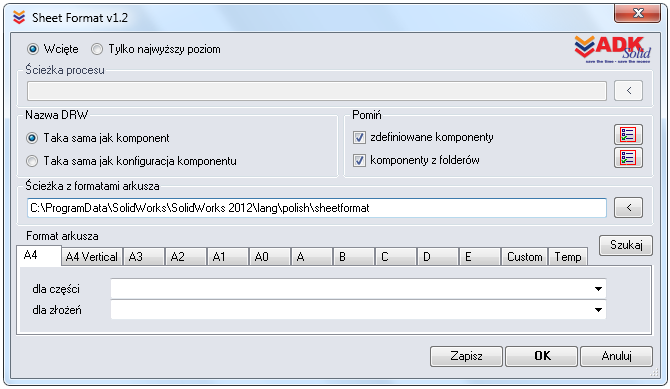The height and width of the screenshot is (389, 670).
Task: Open the A2 tab
Action: coord(185,257)
